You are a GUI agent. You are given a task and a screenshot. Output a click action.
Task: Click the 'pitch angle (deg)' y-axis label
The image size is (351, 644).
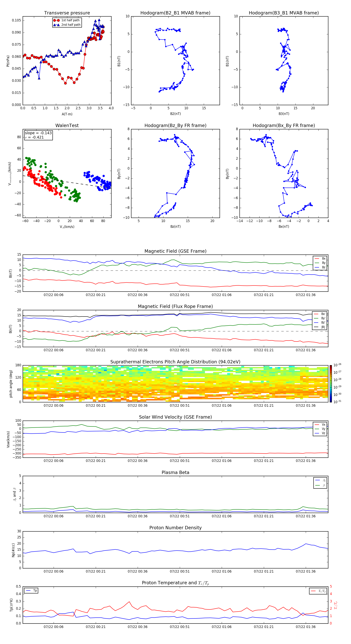(11, 384)
